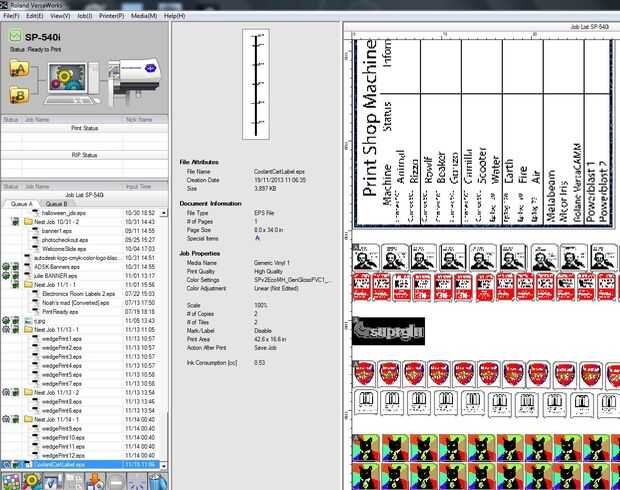Click the checkmark toolbar icon
The image size is (620, 490).
click(x=53, y=481)
